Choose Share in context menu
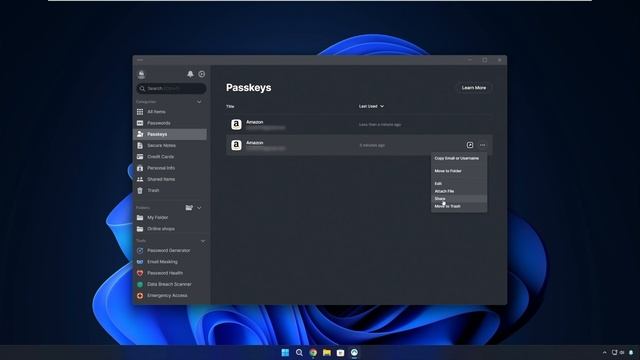Screen dimensions: 640x360 [459, 199]
